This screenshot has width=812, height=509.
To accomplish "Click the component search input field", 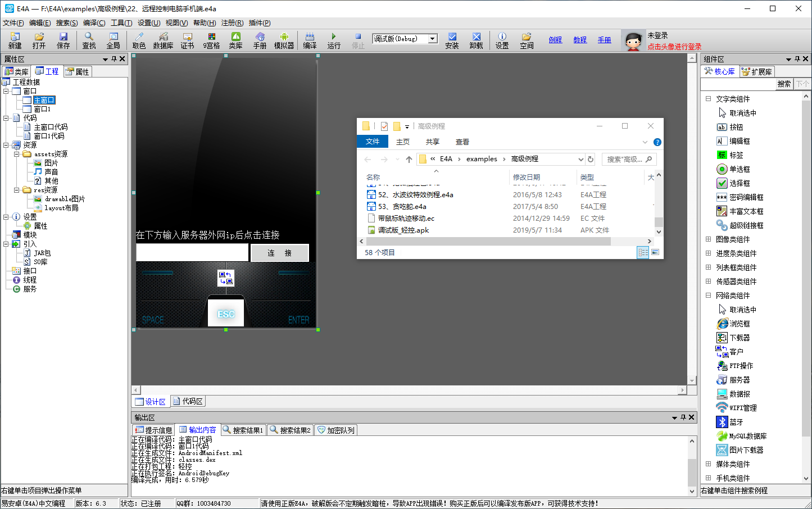I will tap(738, 84).
